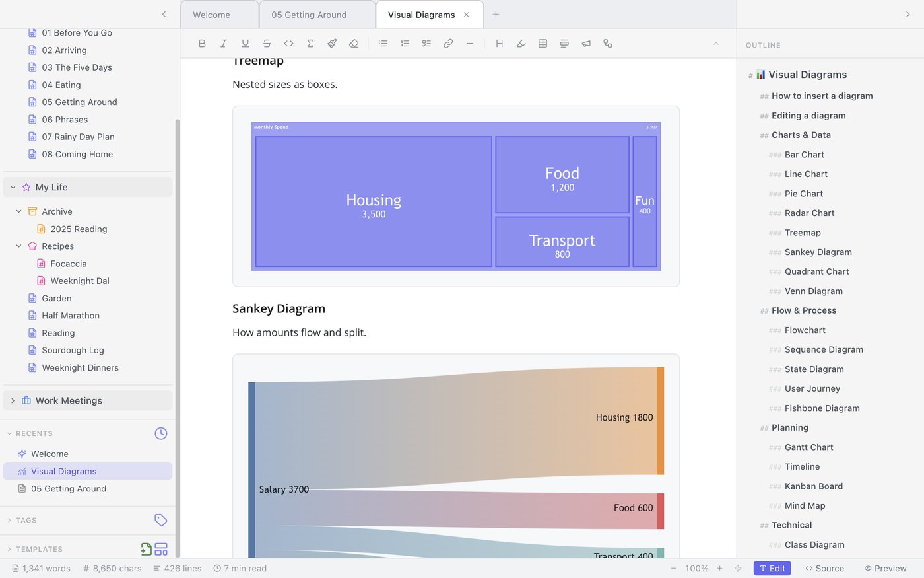Expand the Templates section

click(x=9, y=549)
